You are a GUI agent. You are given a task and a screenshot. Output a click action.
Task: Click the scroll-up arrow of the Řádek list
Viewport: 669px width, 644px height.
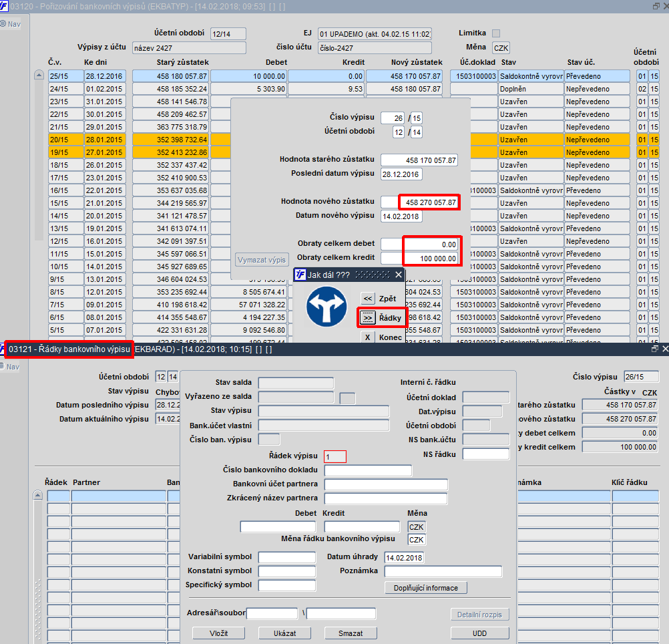click(x=38, y=495)
